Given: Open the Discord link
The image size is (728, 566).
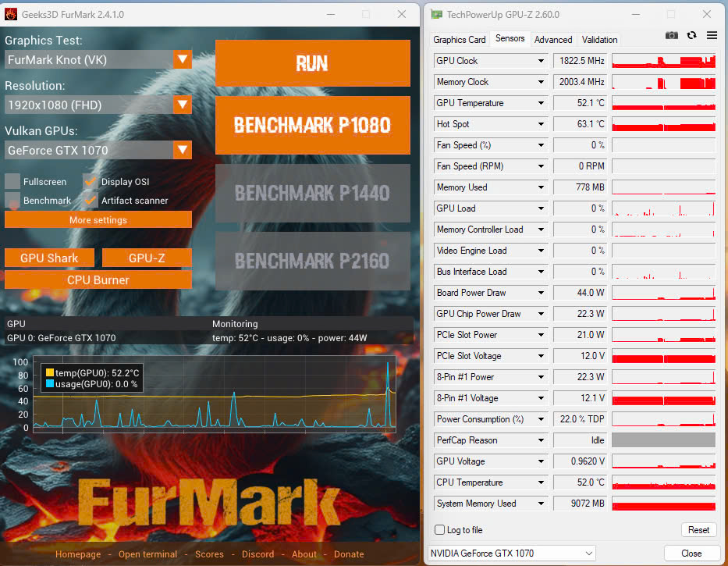Looking at the screenshot, I should click(x=257, y=554).
